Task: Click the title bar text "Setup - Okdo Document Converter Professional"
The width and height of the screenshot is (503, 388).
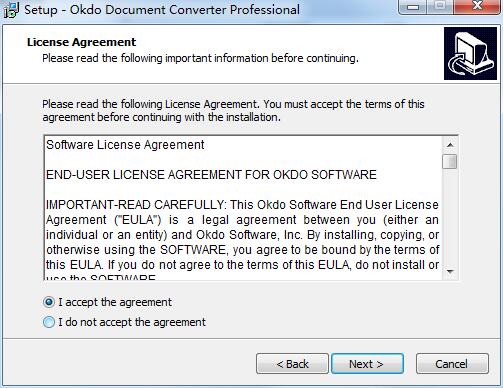Action: tap(162, 10)
